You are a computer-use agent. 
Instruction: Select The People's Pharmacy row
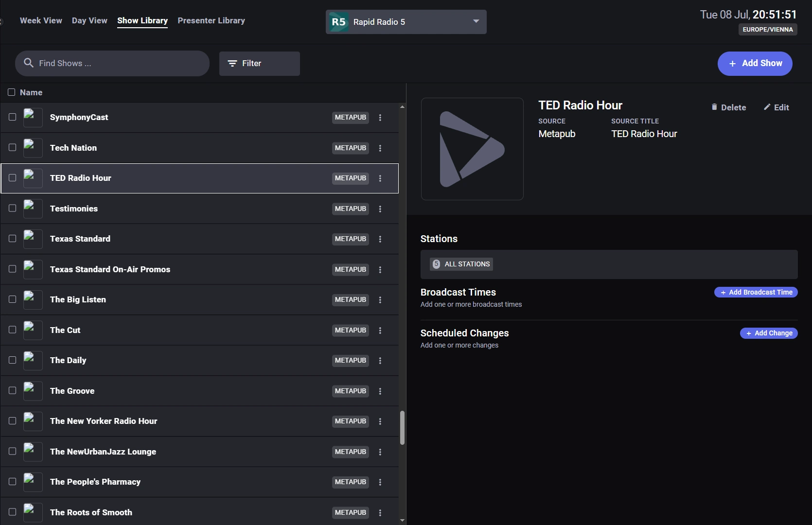point(199,482)
